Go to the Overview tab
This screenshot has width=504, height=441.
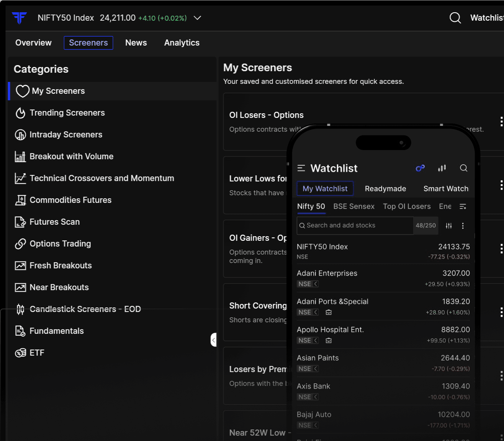click(x=33, y=43)
